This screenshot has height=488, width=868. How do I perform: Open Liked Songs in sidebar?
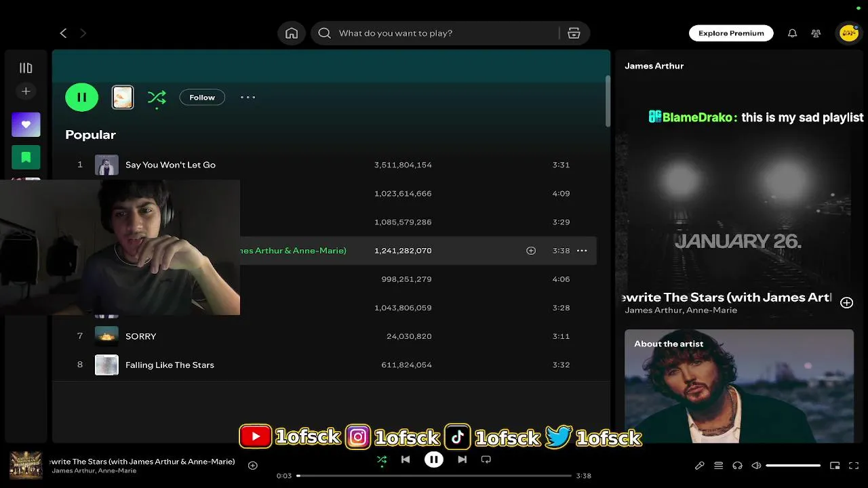tap(26, 125)
